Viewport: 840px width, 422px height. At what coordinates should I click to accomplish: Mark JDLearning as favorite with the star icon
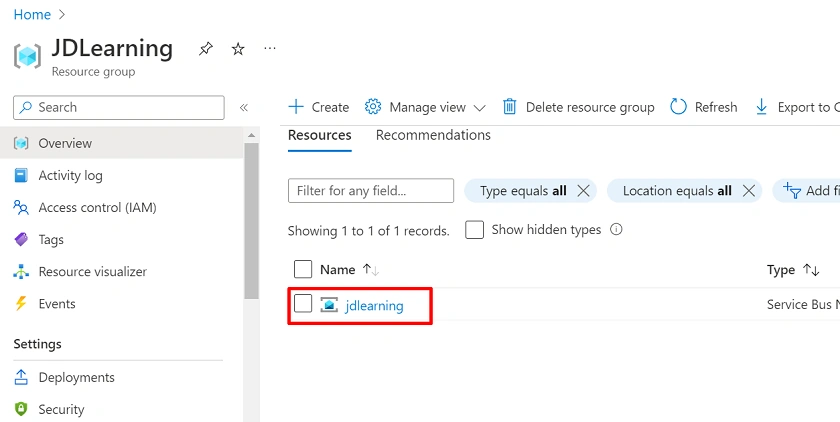click(x=238, y=49)
